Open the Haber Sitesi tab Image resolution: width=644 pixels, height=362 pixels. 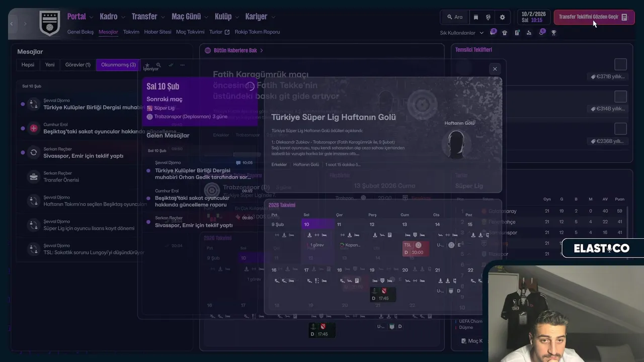[x=158, y=32]
